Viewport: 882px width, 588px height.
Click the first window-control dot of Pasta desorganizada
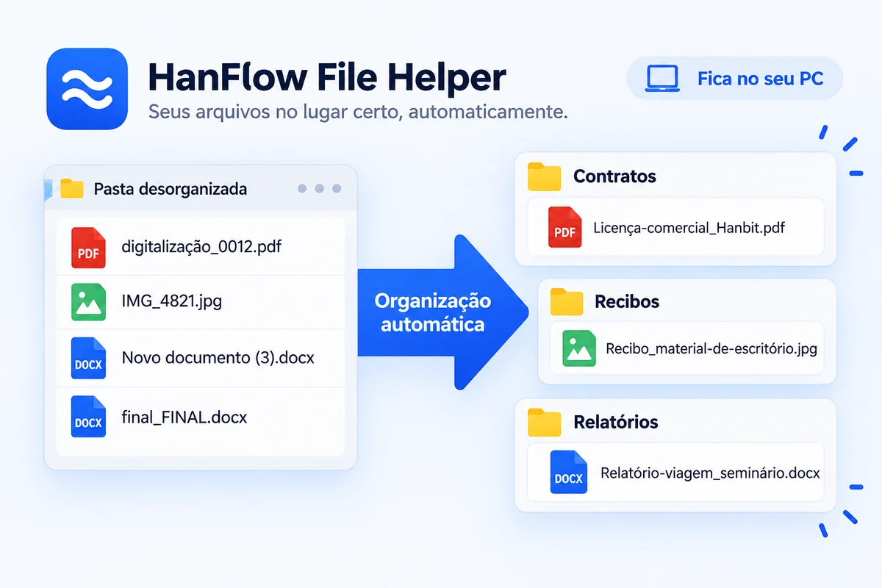(302, 189)
